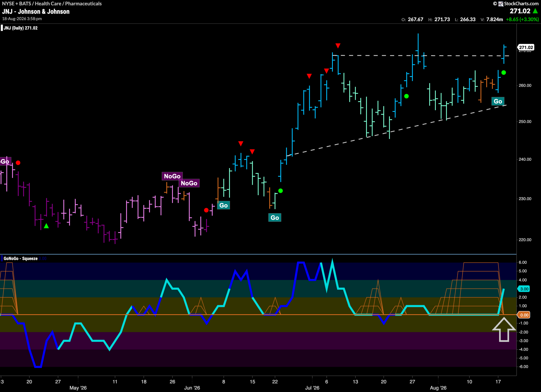
Task: Click the green up-triangle beside price
Action: click(535, 11)
